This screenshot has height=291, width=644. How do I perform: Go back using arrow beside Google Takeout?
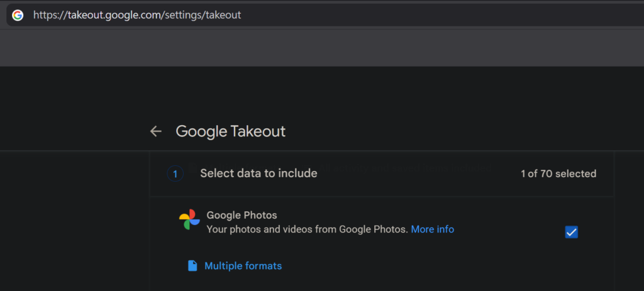tap(156, 131)
